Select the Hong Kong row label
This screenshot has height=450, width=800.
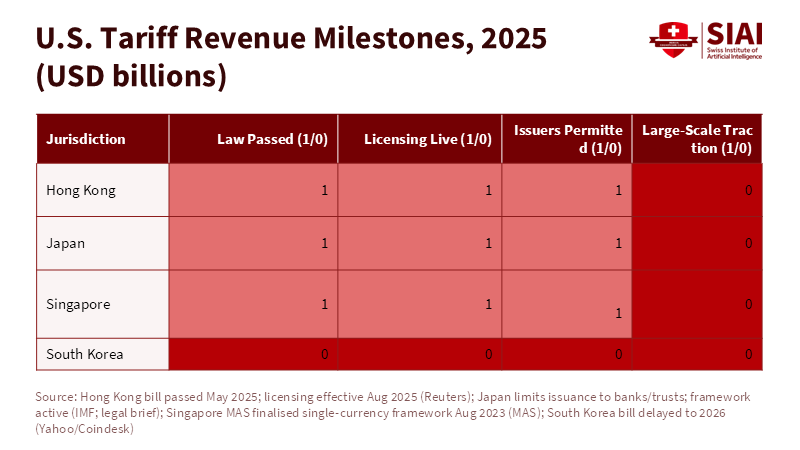click(x=81, y=190)
